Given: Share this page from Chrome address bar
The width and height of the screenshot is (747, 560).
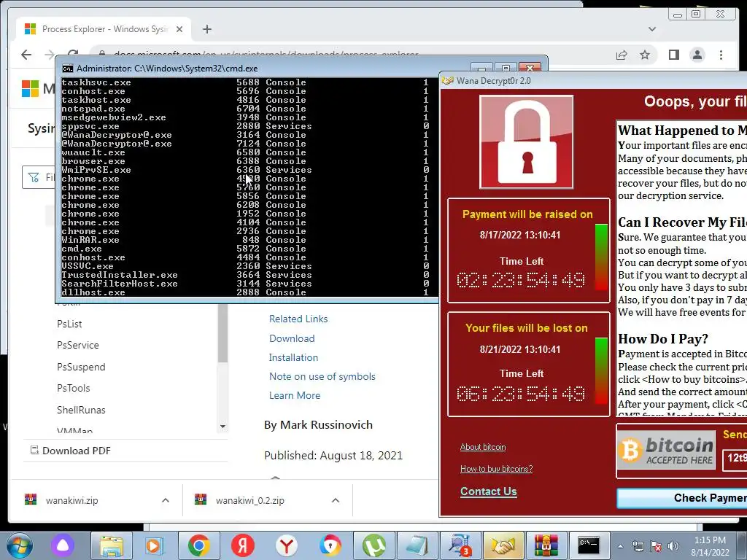Looking at the screenshot, I should (622, 55).
